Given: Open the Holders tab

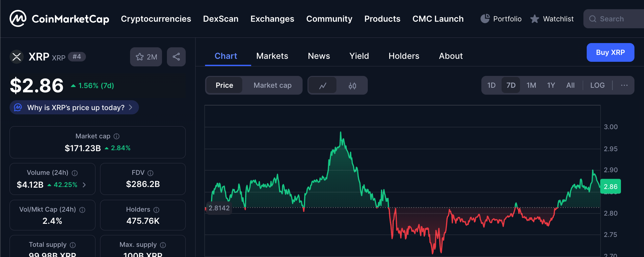Looking at the screenshot, I should pyautogui.click(x=404, y=56).
